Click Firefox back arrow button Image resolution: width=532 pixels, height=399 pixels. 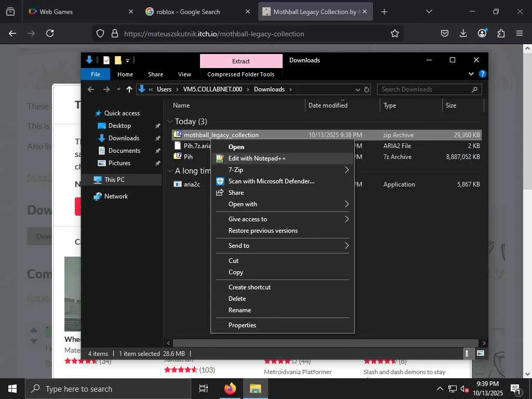coord(12,33)
